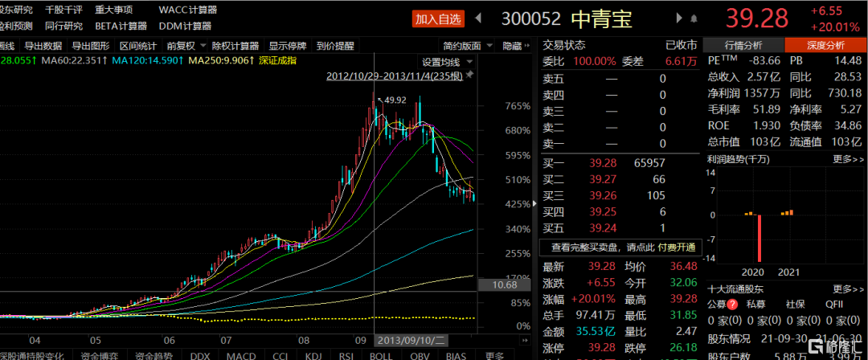Open the 除权计算器 tool
This screenshot has height=360, width=868.
coord(235,46)
